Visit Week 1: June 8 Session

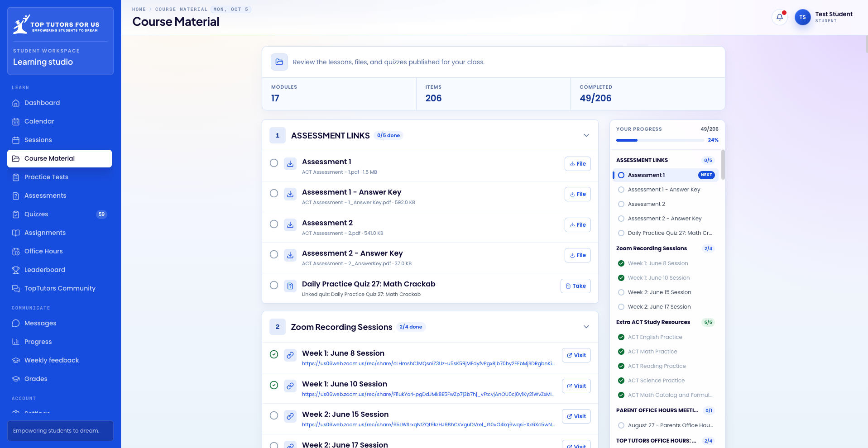coord(576,355)
